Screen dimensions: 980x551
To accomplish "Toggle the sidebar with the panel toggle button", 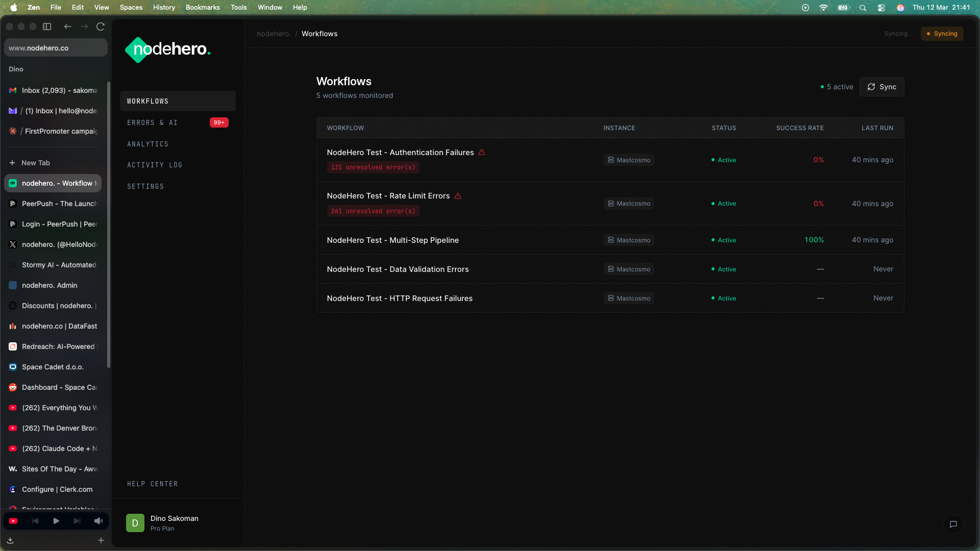I will pyautogui.click(x=46, y=27).
